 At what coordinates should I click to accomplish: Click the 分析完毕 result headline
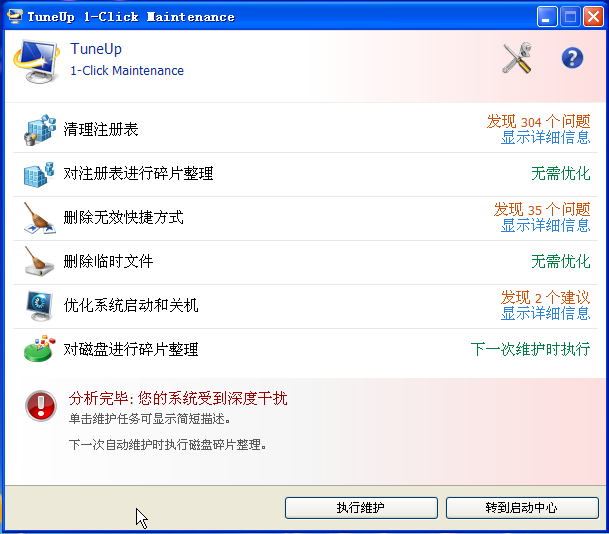coord(178,398)
